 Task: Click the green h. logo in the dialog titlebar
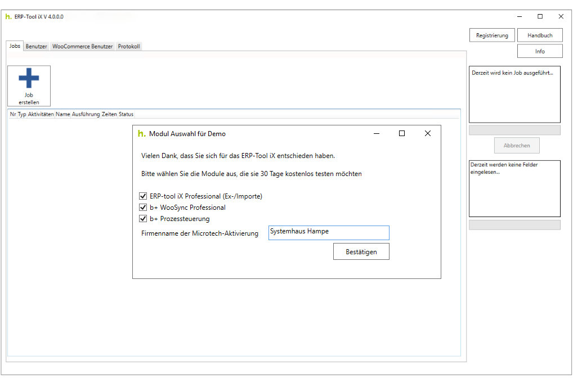pyautogui.click(x=141, y=134)
